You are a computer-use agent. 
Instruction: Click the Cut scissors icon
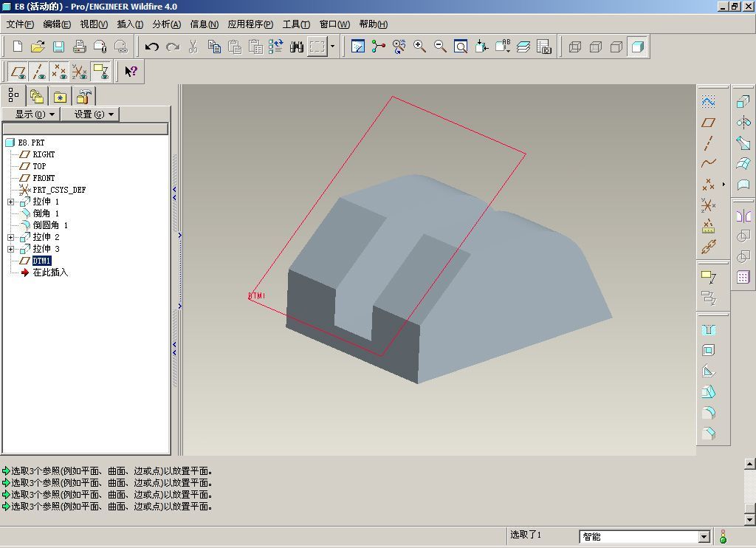click(193, 47)
